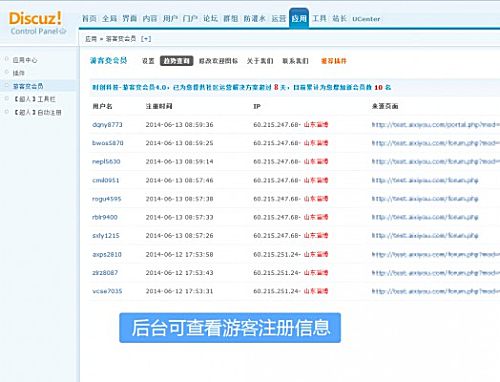Click registration time 2014-06-12 17:53:43

(x=179, y=273)
